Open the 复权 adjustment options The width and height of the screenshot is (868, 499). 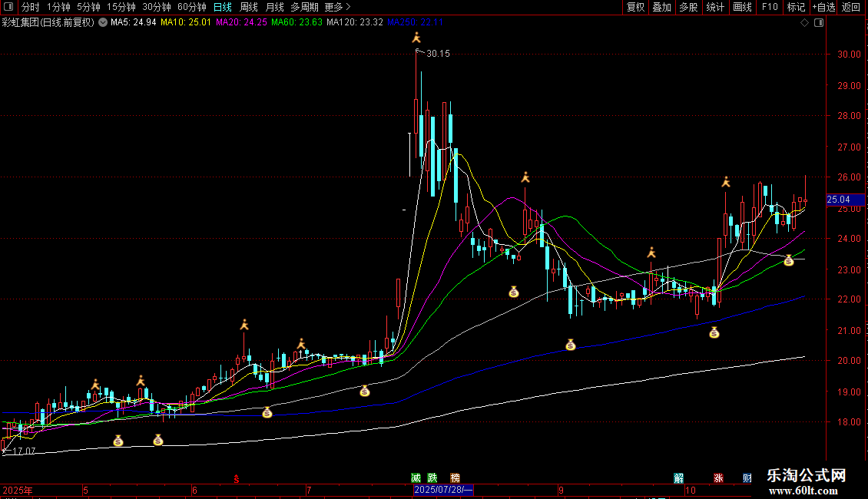[x=635, y=7]
